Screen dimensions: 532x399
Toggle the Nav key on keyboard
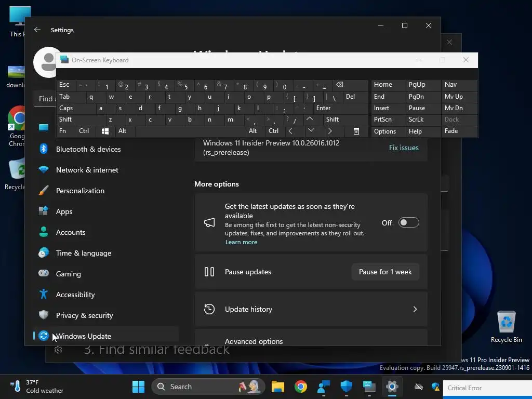click(459, 85)
